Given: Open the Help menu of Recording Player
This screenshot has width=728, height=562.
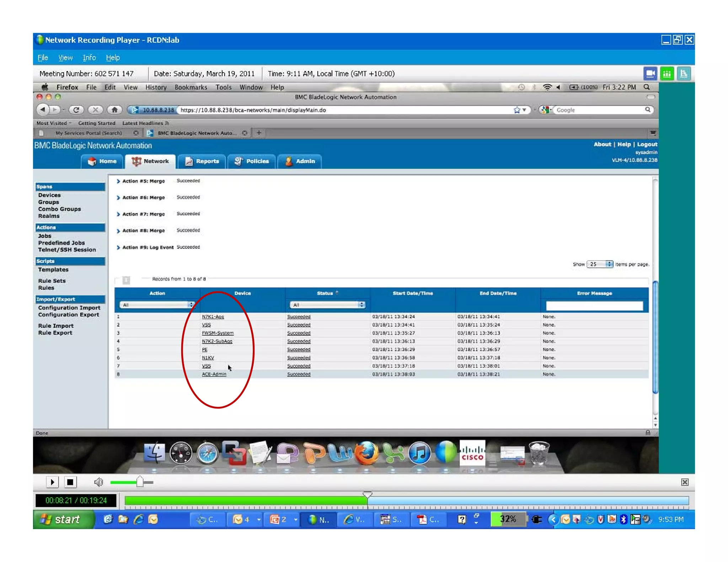Looking at the screenshot, I should coord(113,58).
